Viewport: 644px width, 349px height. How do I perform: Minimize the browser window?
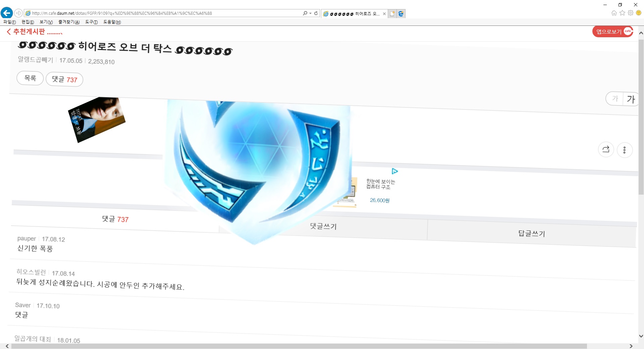click(605, 5)
